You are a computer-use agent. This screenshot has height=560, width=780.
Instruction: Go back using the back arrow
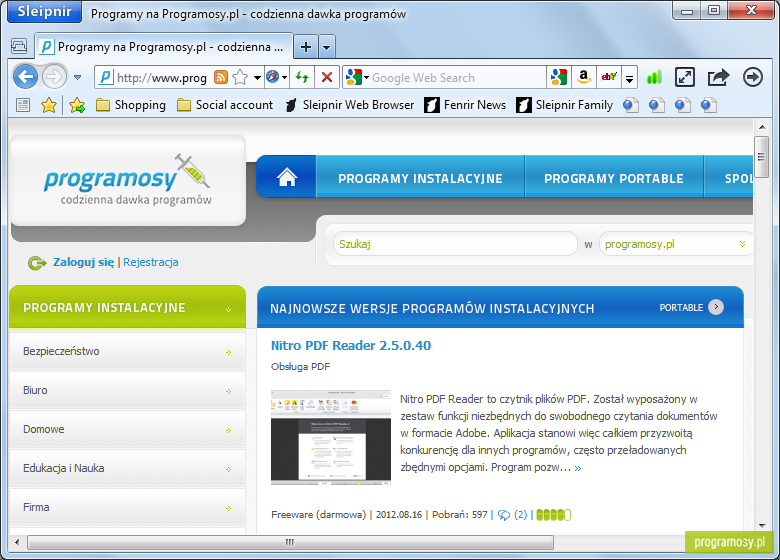click(25, 77)
